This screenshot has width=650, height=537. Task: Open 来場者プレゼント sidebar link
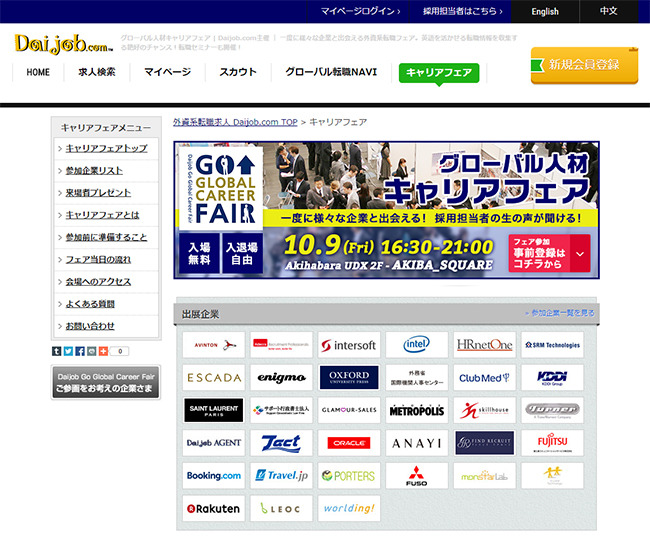point(98,193)
